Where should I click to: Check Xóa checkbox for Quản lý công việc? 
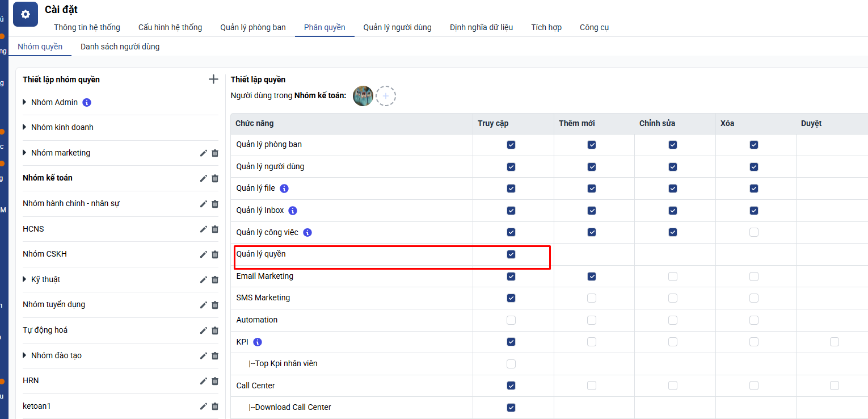click(x=753, y=232)
